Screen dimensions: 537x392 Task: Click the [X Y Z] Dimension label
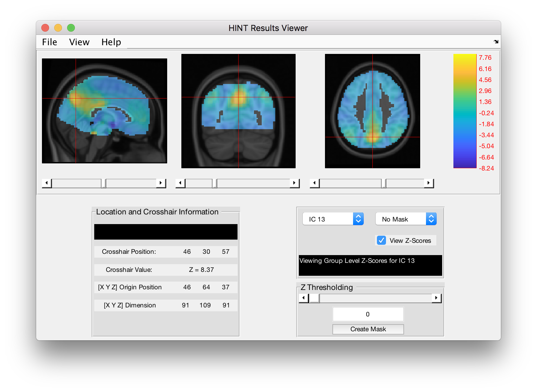click(130, 305)
